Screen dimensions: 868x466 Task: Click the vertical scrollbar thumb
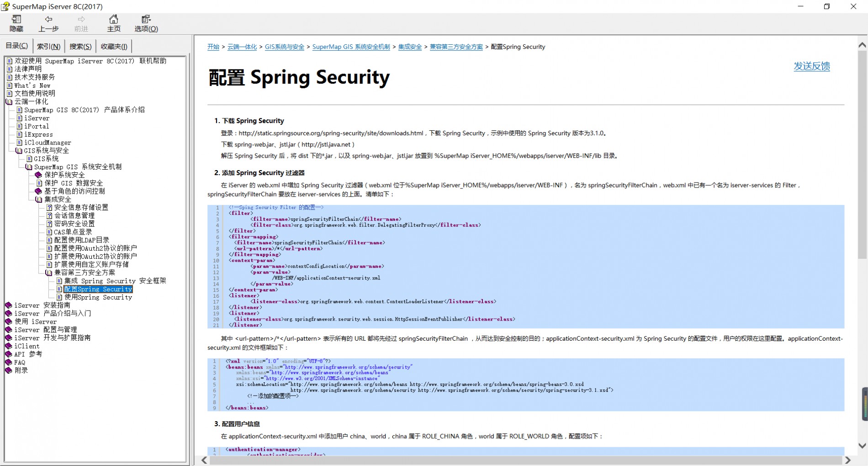click(862, 155)
